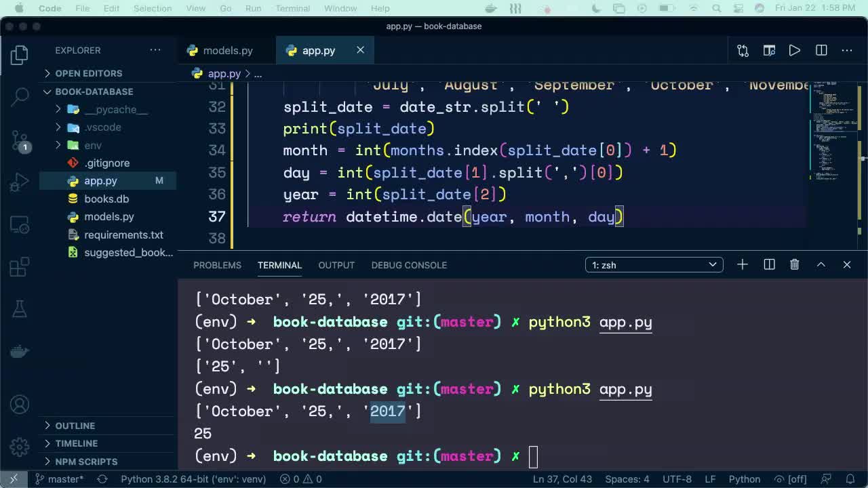Click the Source Control icon in Activity Bar
Screen dimensions: 868x488
click(x=18, y=139)
